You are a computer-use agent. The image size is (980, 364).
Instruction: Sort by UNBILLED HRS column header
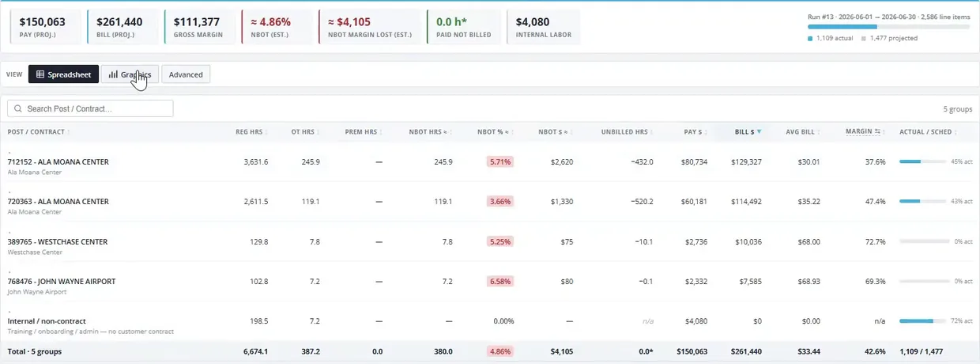[x=628, y=132]
